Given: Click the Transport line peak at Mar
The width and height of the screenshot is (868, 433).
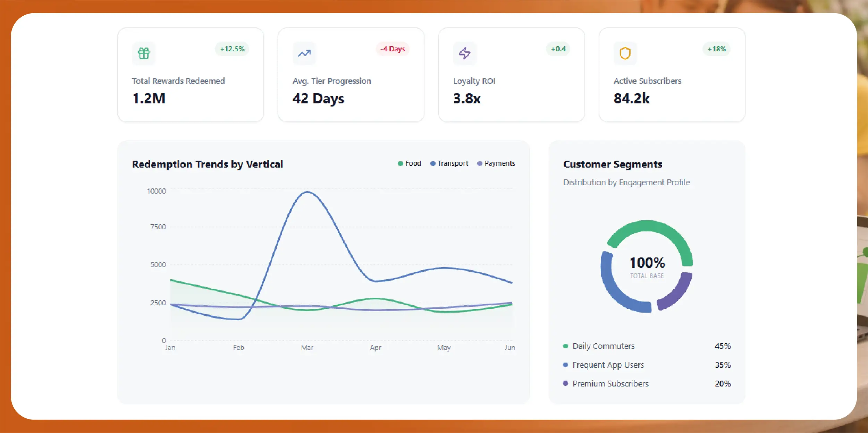Looking at the screenshot, I should click(x=307, y=192).
